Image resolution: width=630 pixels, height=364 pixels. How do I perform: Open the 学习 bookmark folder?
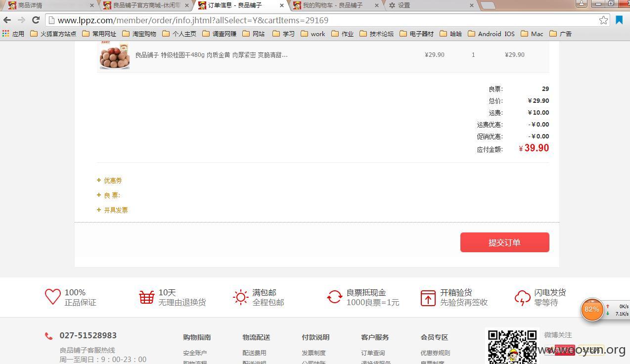[284, 34]
